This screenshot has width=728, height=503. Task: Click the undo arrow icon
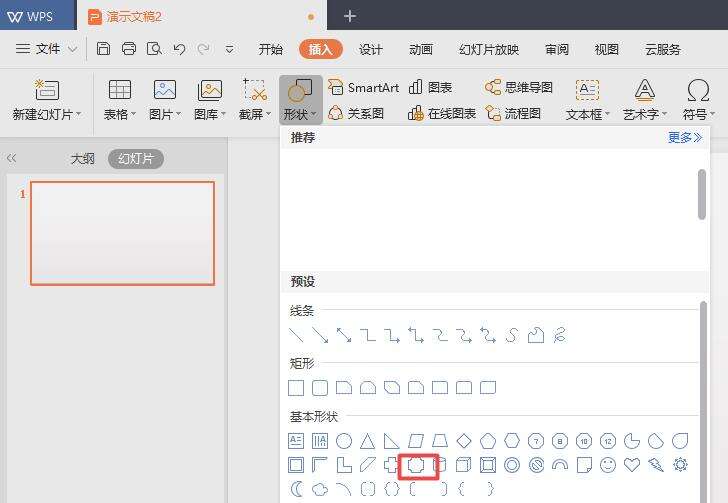[179, 48]
